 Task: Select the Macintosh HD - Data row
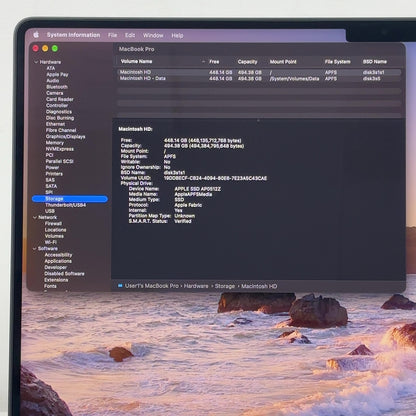coord(259,79)
